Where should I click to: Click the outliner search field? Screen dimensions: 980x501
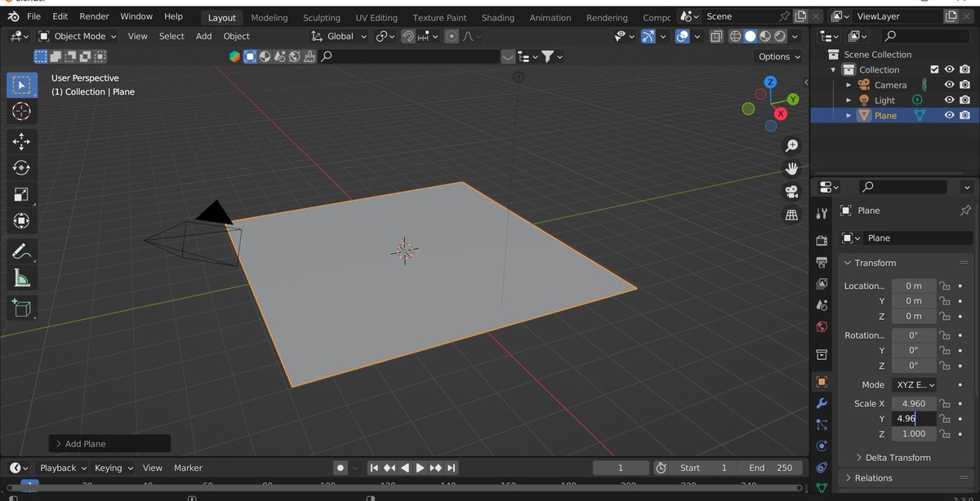(926, 36)
